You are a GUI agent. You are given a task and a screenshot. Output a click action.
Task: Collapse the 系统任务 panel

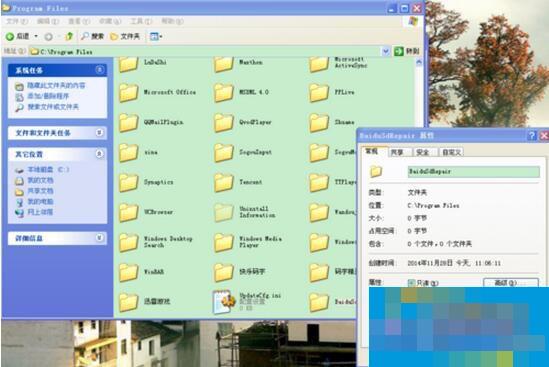tap(99, 70)
